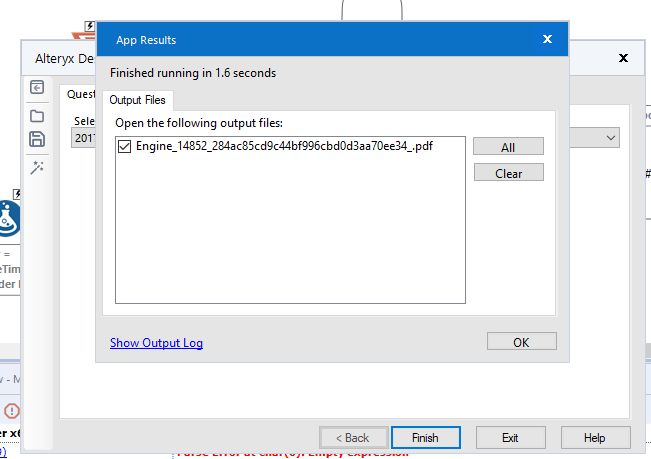Confirm with the OK button
Image resolution: width=651 pixels, height=459 pixels.
[521, 342]
